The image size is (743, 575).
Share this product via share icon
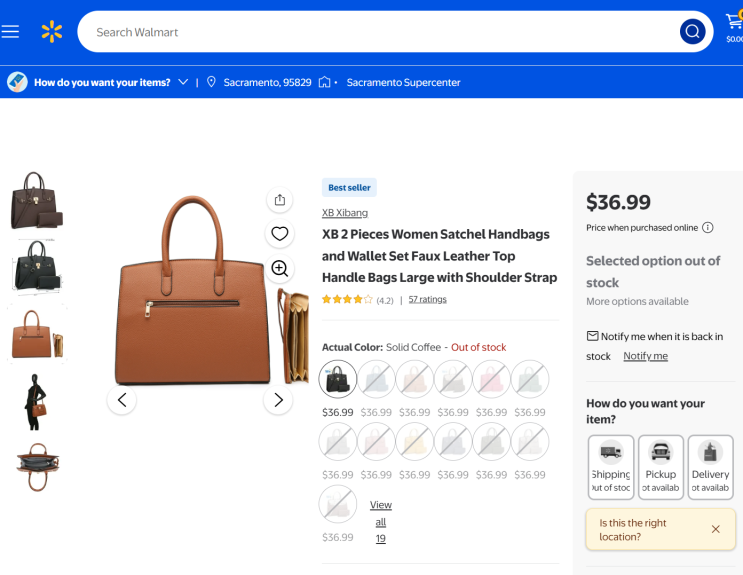click(280, 200)
